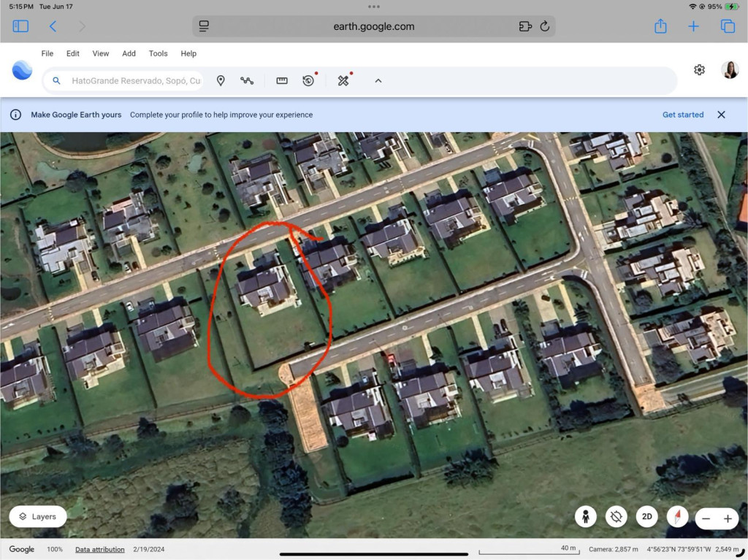This screenshot has width=748, height=560.
Task: Enter Street View with pegman icon
Action: [x=585, y=517]
